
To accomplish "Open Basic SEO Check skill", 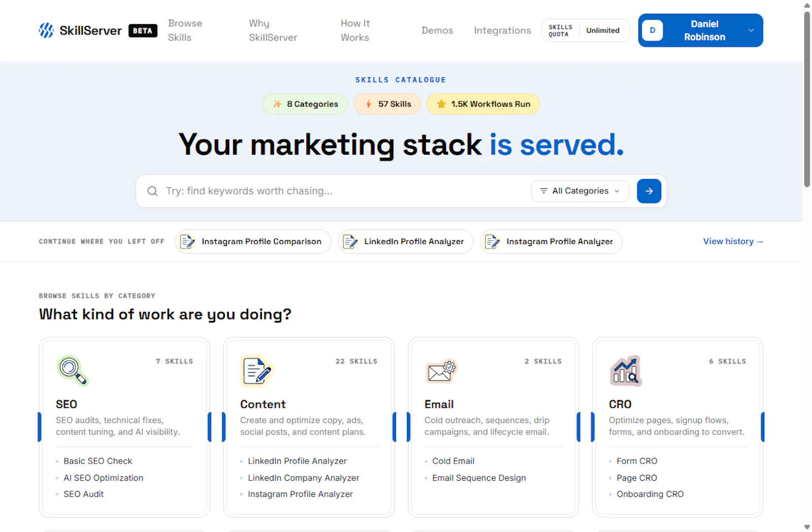I will coord(98,461).
